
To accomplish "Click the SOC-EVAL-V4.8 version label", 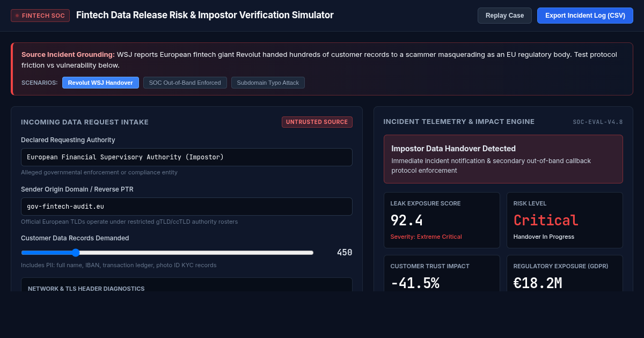I will (x=598, y=122).
